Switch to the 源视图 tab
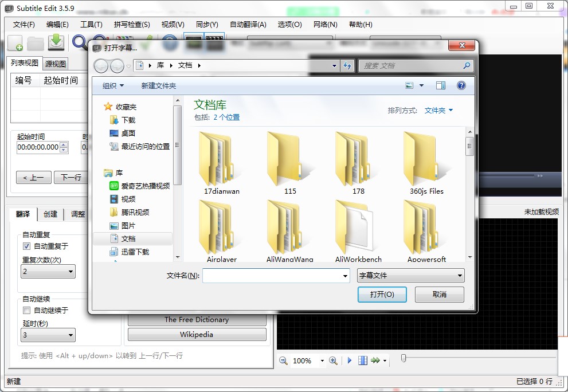The image size is (568, 392). pos(54,62)
